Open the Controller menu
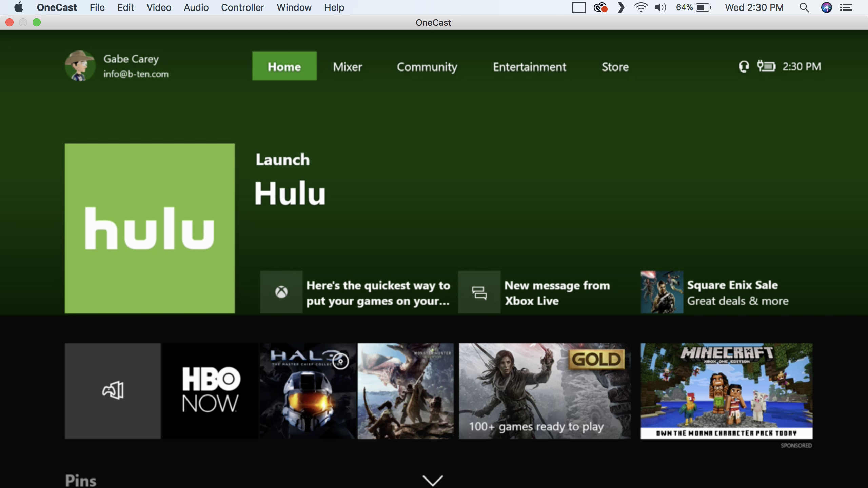Screen dimensions: 868x488 (242, 7)
